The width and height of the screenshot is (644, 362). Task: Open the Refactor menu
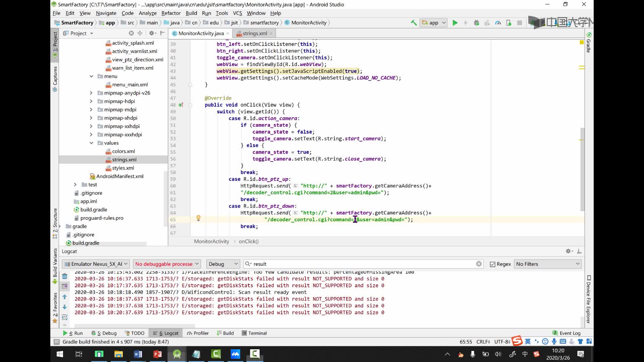[x=171, y=13]
